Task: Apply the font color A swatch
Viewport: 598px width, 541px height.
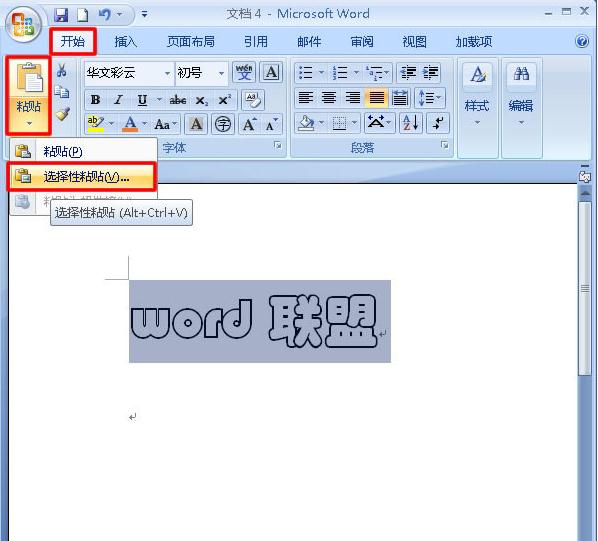Action: pyautogui.click(x=130, y=124)
